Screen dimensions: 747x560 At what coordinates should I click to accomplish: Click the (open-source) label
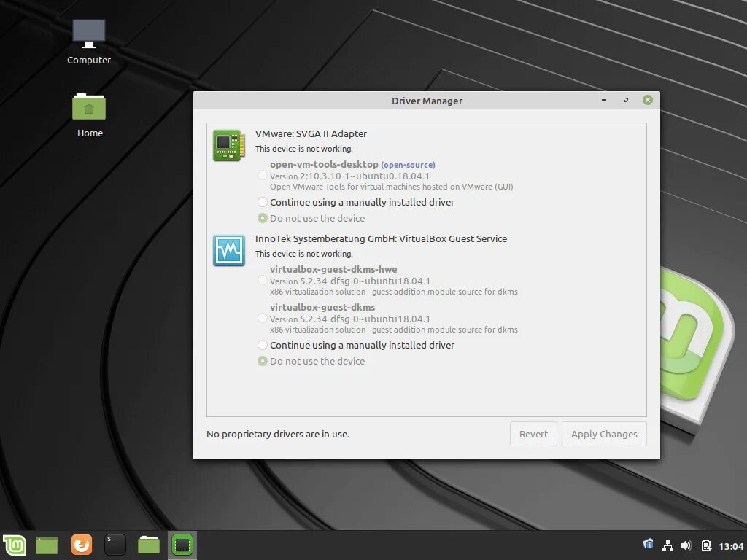(x=408, y=165)
